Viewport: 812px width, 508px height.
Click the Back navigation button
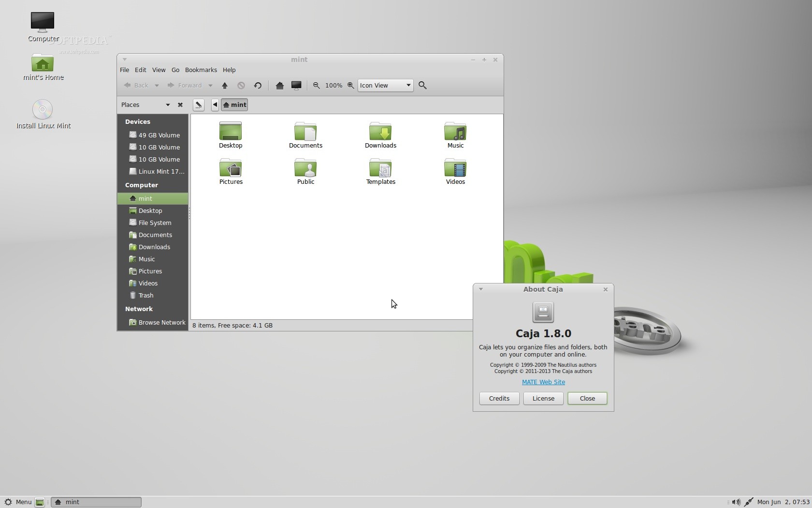pos(136,86)
